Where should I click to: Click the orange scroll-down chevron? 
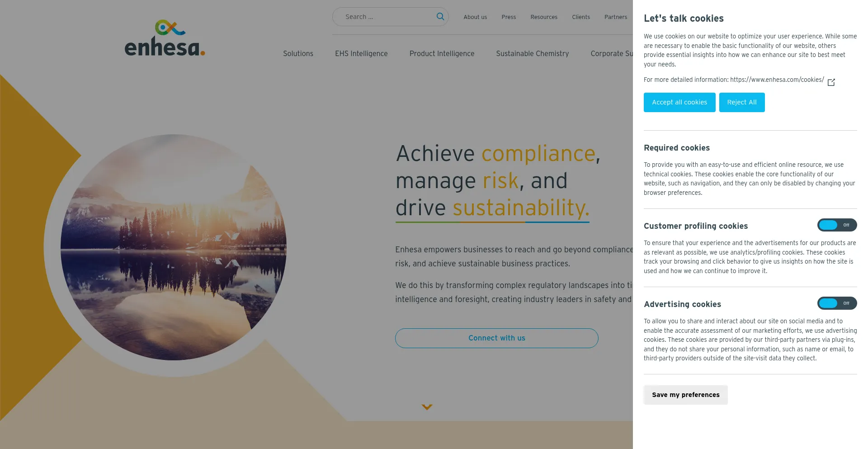[427, 407]
